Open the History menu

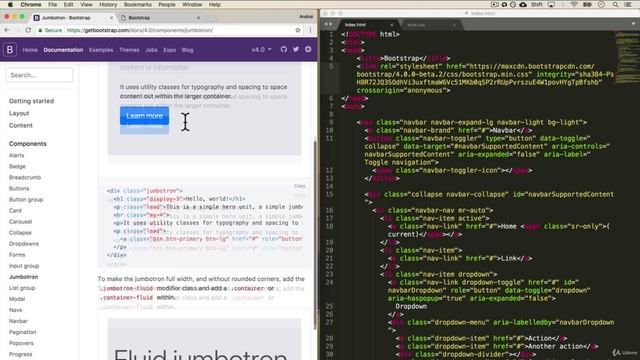click(108, 4)
